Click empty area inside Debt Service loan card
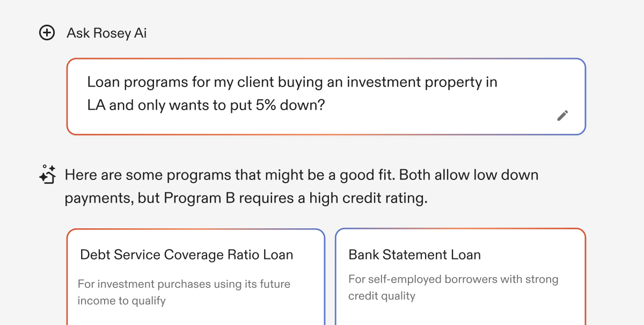The width and height of the screenshot is (644, 325). point(196,316)
